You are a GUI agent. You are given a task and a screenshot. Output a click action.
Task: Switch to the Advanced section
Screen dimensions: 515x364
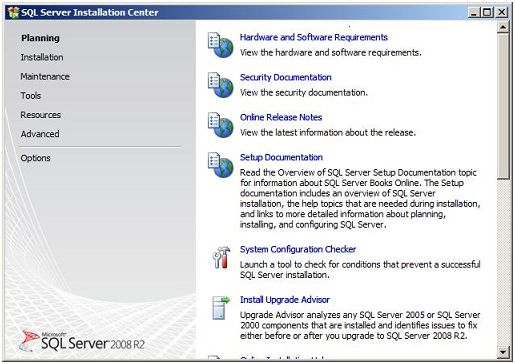40,134
